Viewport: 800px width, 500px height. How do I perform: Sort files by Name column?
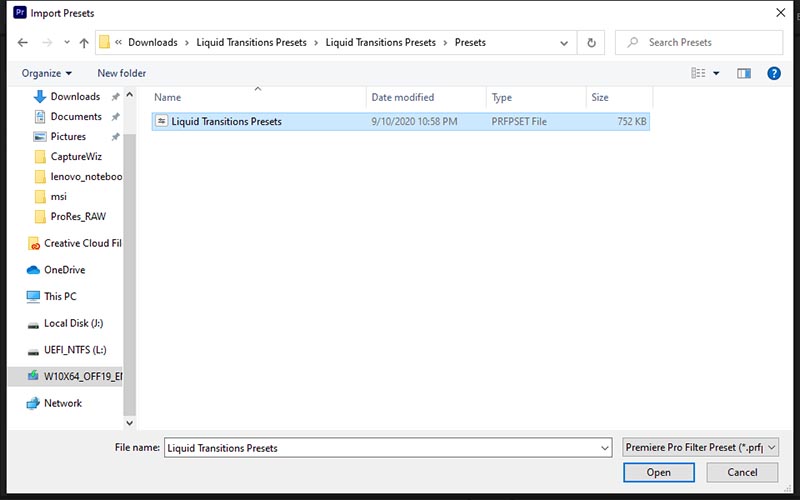click(x=258, y=97)
